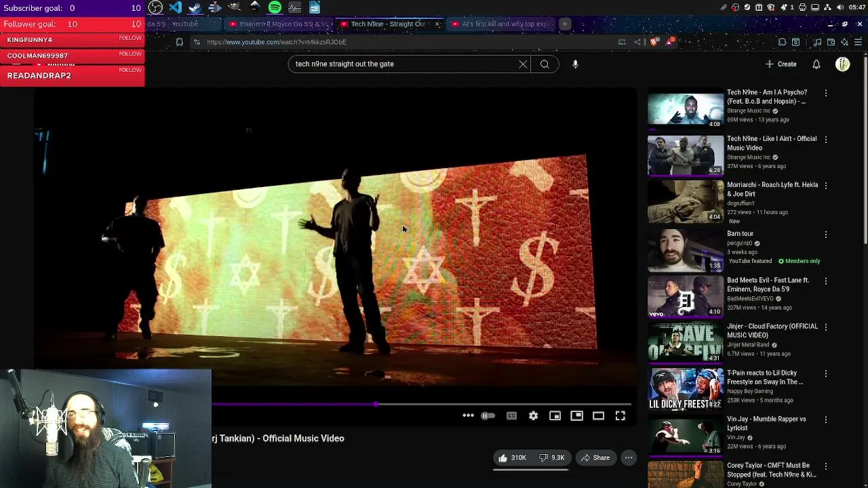Toggle closed captions with the CC button

511,415
